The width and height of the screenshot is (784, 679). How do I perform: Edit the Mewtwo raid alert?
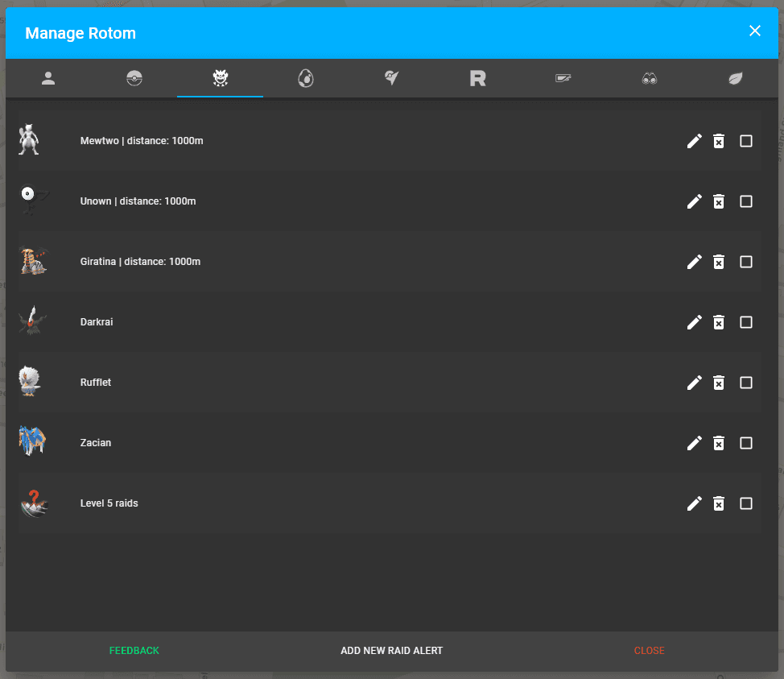(695, 141)
